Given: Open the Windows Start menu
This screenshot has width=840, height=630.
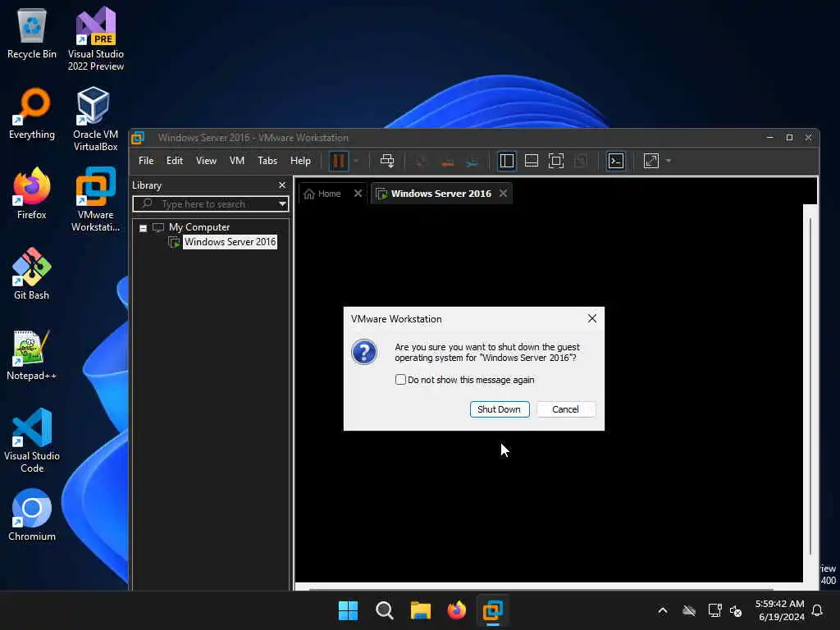Looking at the screenshot, I should pos(348,610).
